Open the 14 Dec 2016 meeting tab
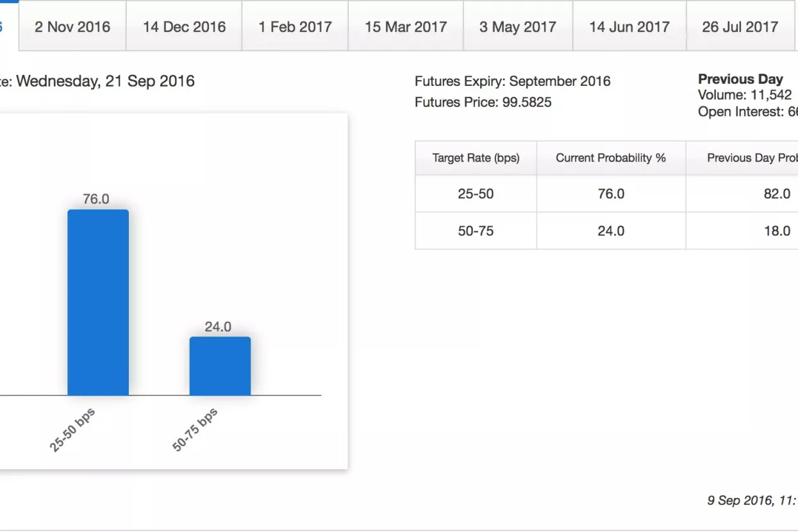This screenshot has height=532, width=798. pos(184,27)
